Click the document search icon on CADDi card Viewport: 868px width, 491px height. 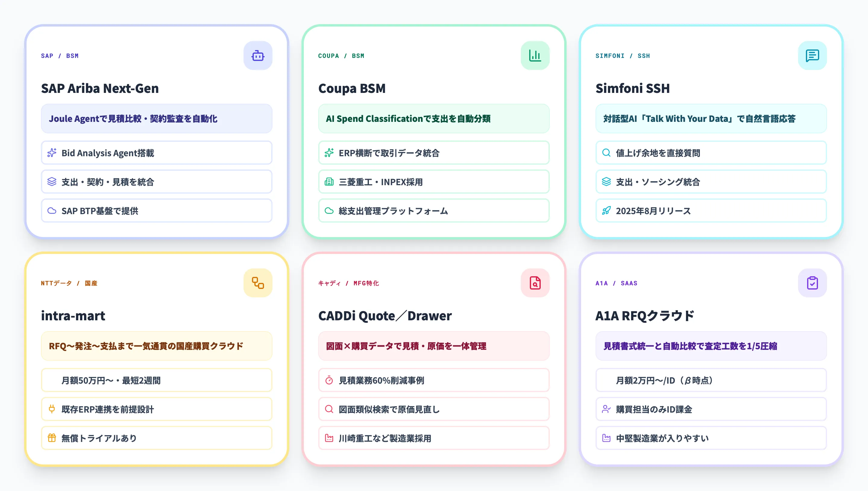click(x=535, y=283)
